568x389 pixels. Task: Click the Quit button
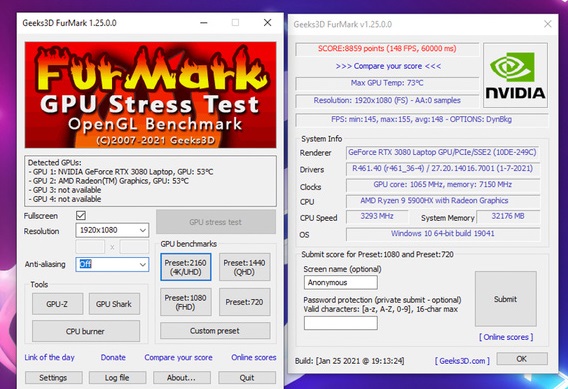247,377
